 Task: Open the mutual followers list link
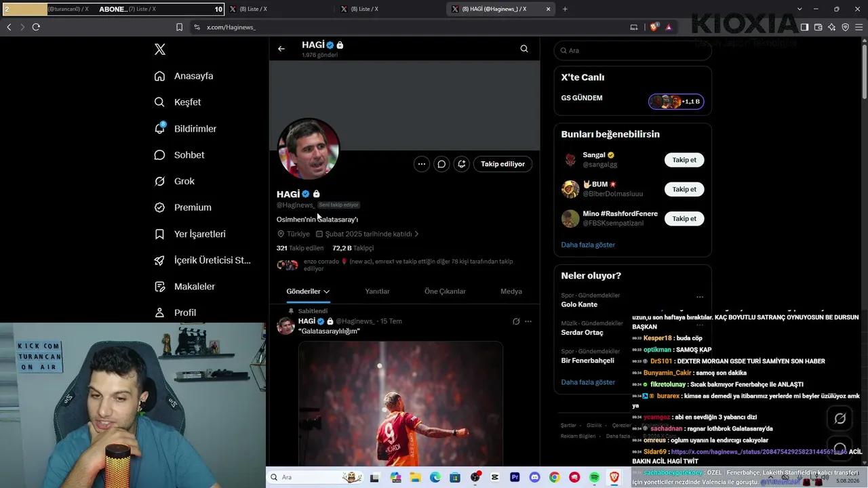(x=408, y=265)
